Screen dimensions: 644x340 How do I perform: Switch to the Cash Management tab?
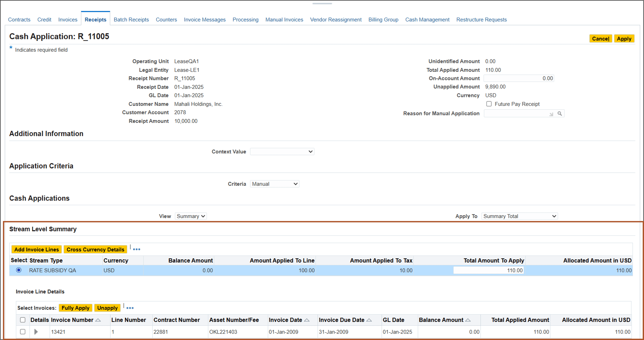(427, 20)
